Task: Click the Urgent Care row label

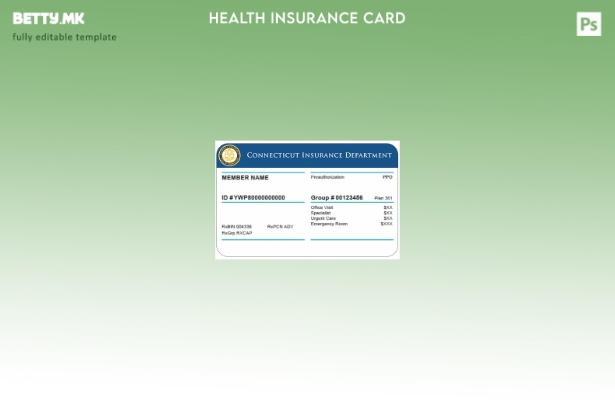Action: tap(323, 218)
